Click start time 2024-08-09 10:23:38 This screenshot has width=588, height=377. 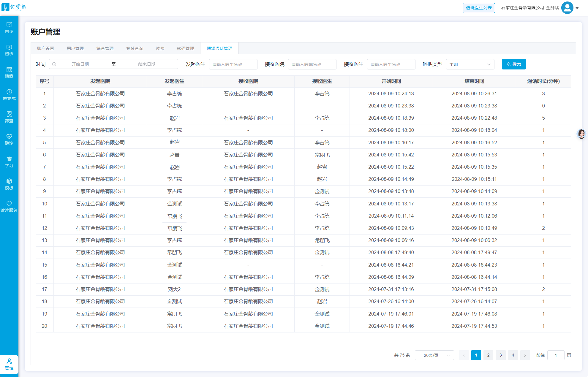(x=391, y=106)
